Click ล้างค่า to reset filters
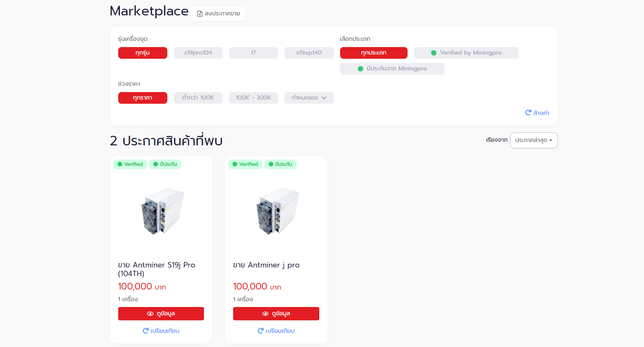This screenshot has width=644, height=347. [x=537, y=113]
